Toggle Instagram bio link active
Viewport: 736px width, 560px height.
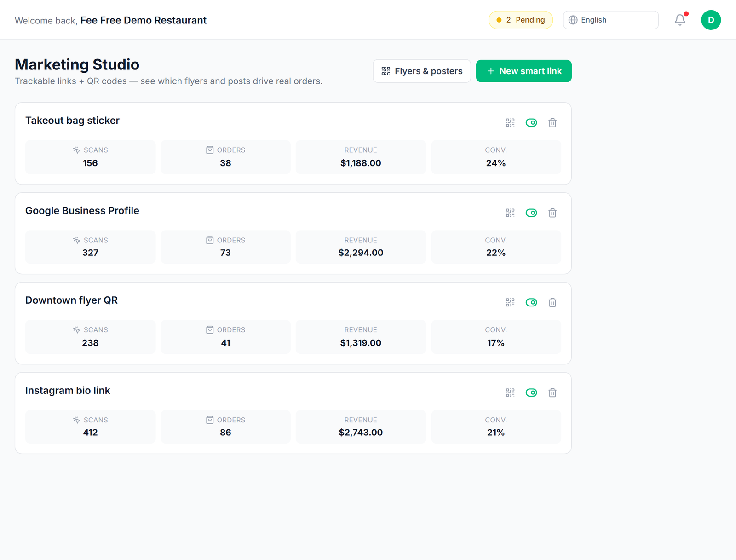coord(531,393)
